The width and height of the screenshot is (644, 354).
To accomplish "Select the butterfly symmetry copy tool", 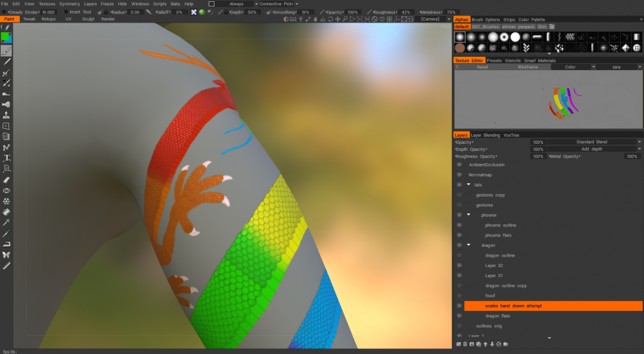I will click(6, 255).
